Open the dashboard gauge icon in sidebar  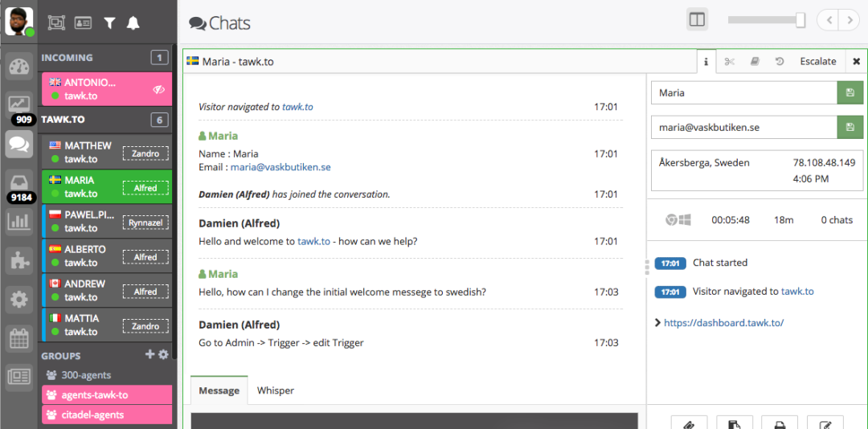(x=18, y=67)
